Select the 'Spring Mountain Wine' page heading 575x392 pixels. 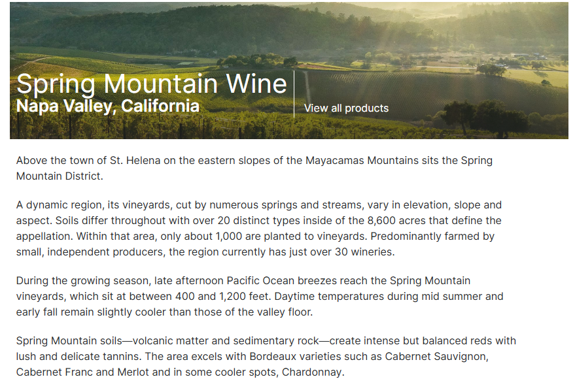(152, 84)
